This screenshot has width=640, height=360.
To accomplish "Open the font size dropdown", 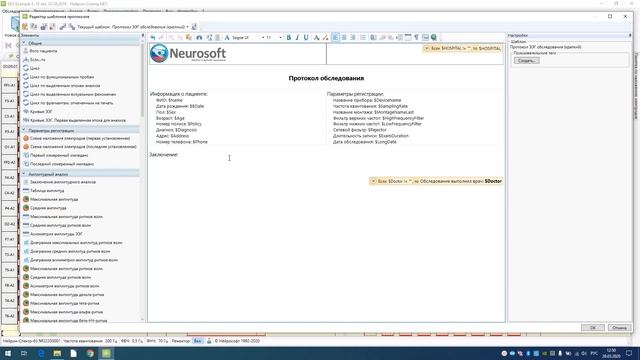I will click(280, 38).
